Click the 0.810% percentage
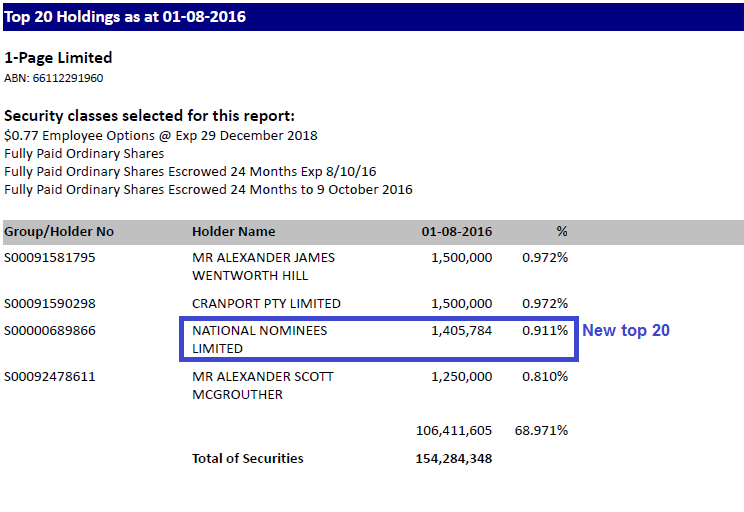This screenshot has height=512, width=744. click(x=545, y=377)
